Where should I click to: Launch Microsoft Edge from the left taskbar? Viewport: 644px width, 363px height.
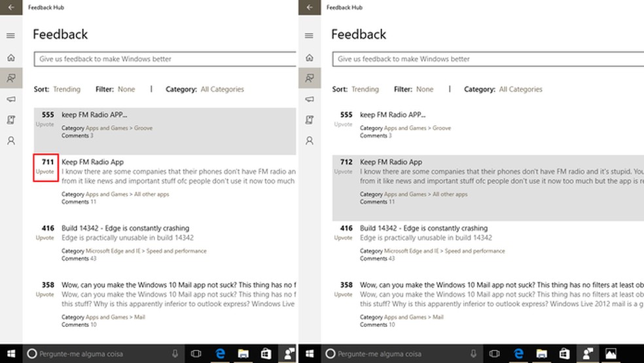coord(221,354)
